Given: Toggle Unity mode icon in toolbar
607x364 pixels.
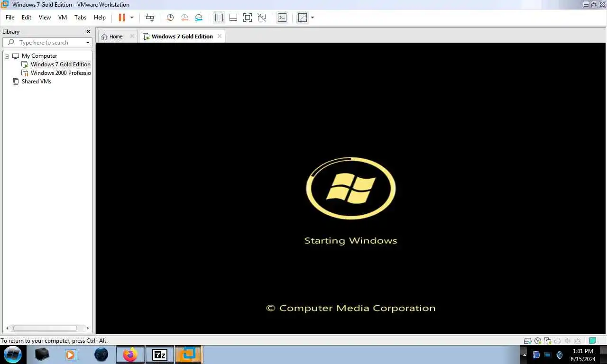Looking at the screenshot, I should click(x=262, y=18).
